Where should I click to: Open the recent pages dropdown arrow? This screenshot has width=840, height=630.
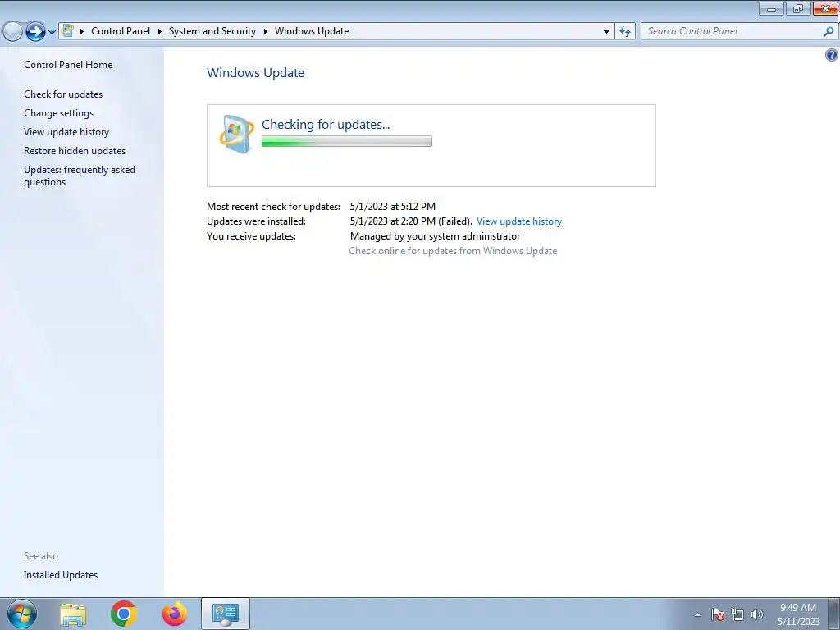52,32
